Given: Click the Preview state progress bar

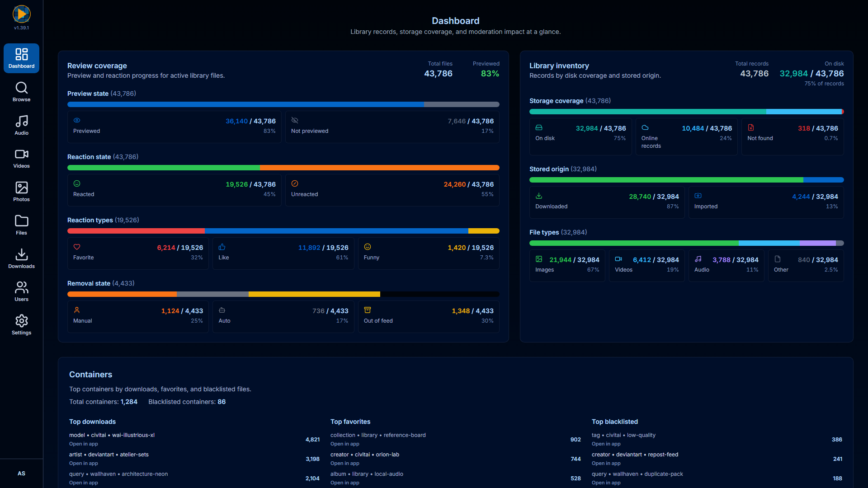Looking at the screenshot, I should [283, 104].
